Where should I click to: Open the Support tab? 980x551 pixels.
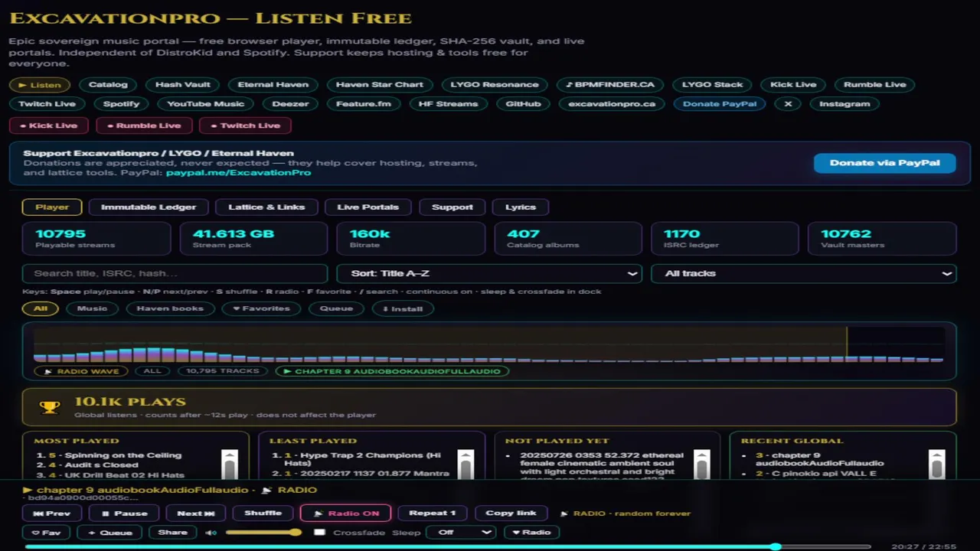452,207
